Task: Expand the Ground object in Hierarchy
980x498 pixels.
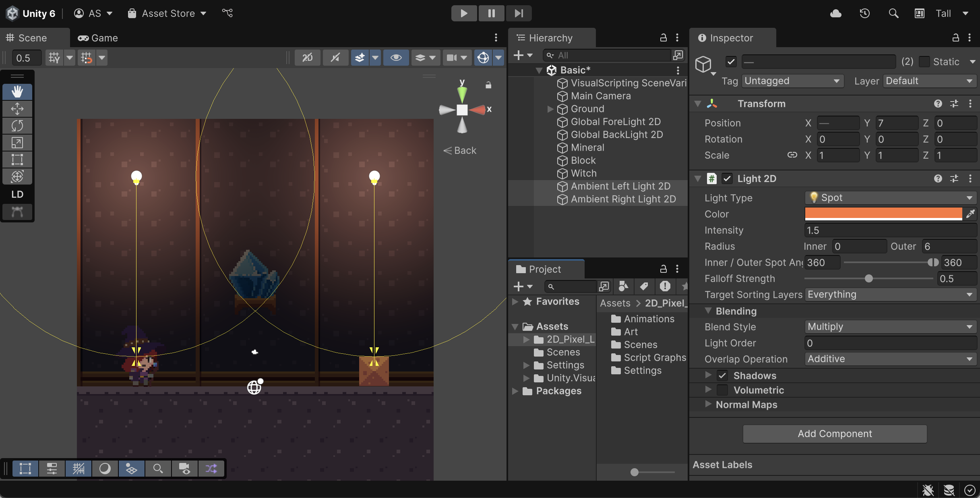Action: [550, 109]
